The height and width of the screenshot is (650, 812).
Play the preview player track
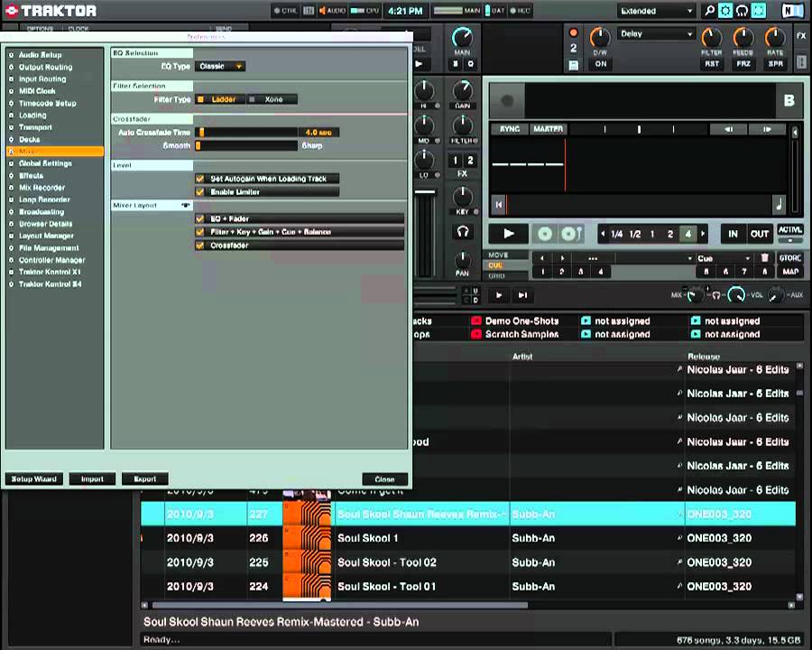[x=499, y=295]
